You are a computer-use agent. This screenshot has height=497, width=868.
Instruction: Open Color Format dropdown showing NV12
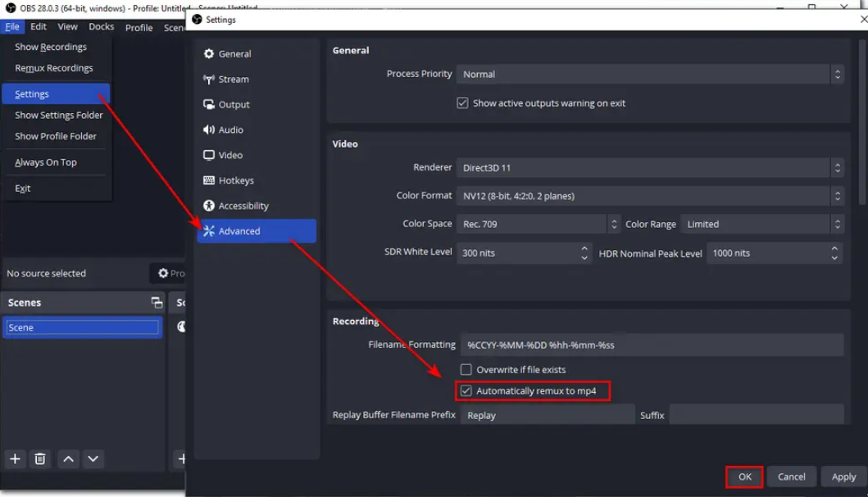(x=650, y=195)
